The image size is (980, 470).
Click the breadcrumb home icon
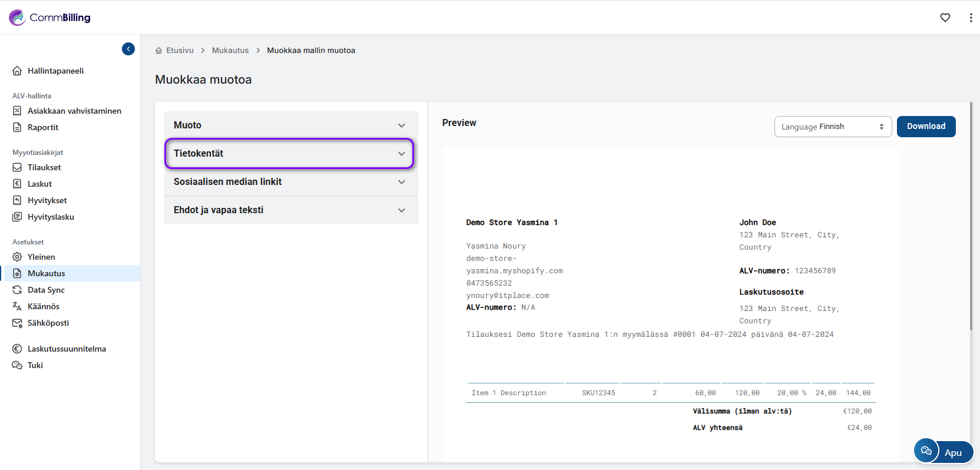point(158,51)
